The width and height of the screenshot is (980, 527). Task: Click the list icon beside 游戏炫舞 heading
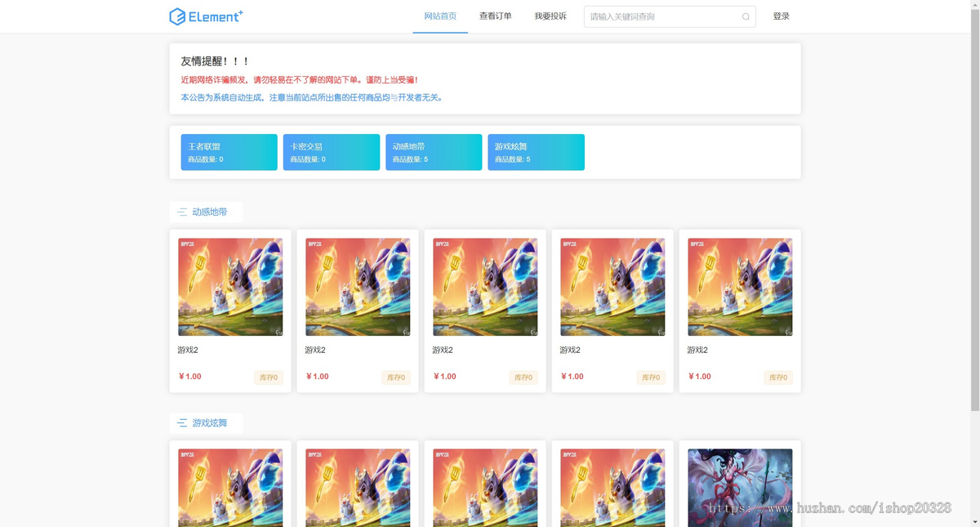point(181,423)
